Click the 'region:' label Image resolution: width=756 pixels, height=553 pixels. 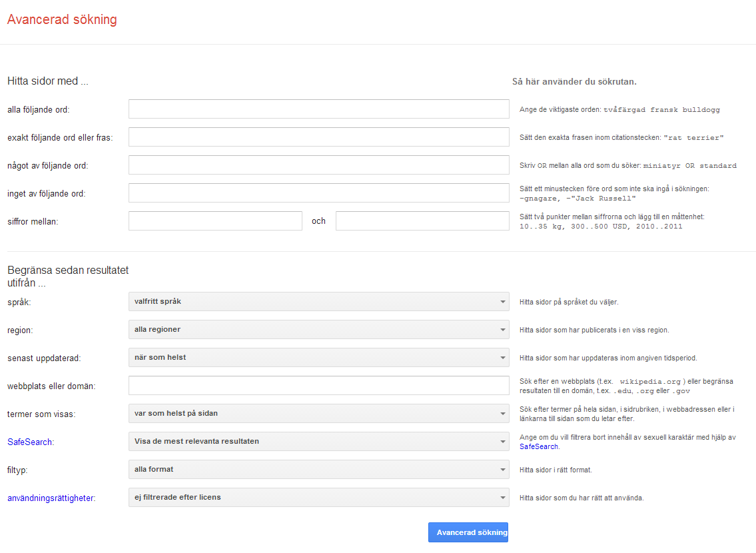point(20,330)
